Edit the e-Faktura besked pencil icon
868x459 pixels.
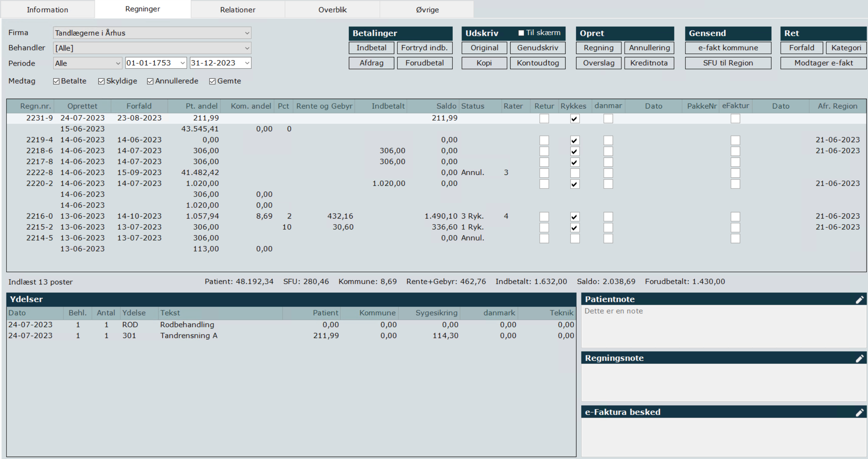pyautogui.click(x=859, y=412)
